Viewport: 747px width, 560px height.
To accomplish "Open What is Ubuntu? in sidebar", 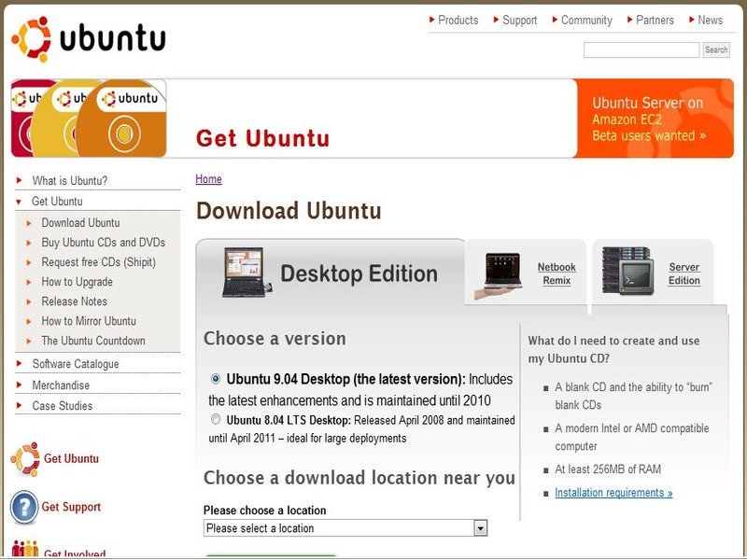I will pyautogui.click(x=69, y=180).
